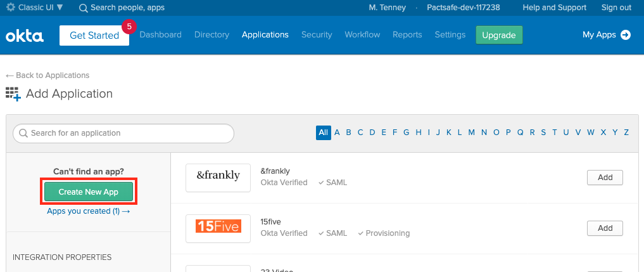The image size is (644, 272).
Task: Click the 15five application name
Action: (270, 222)
